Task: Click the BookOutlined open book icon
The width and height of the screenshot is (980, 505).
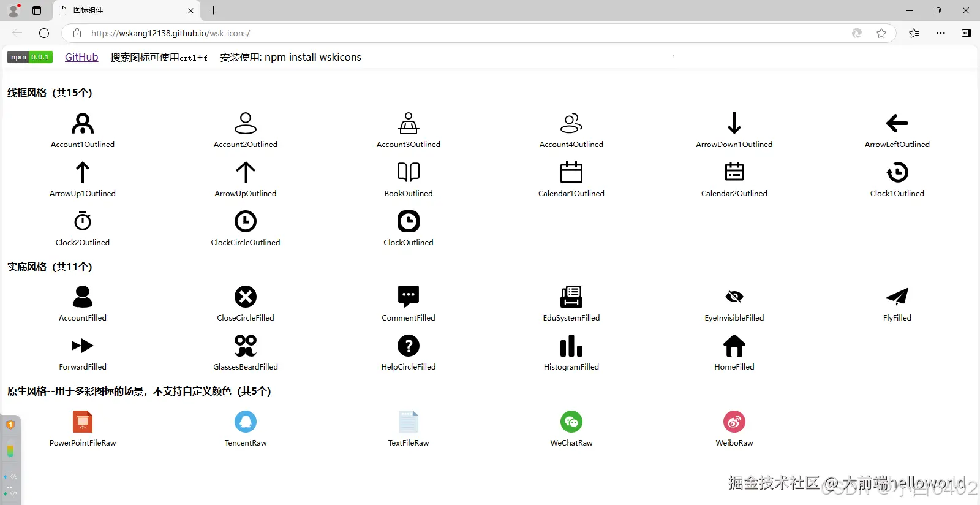Action: click(x=409, y=172)
